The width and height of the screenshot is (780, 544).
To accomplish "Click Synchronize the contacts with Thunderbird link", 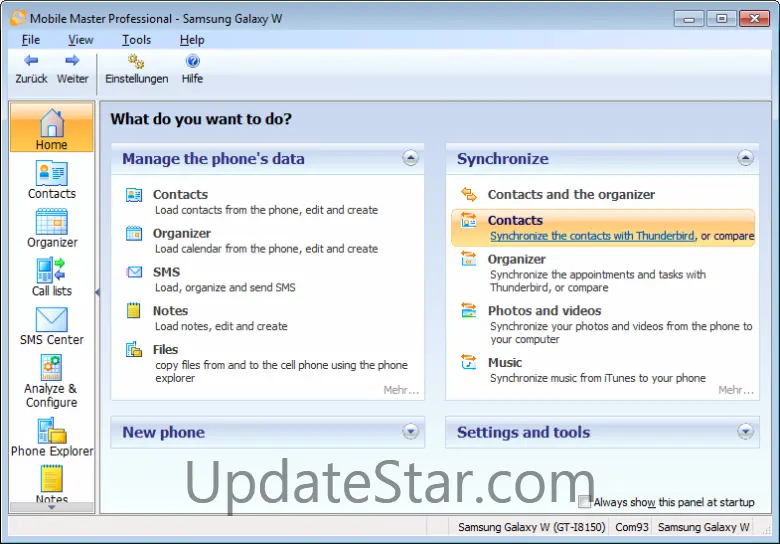I will pyautogui.click(x=592, y=236).
